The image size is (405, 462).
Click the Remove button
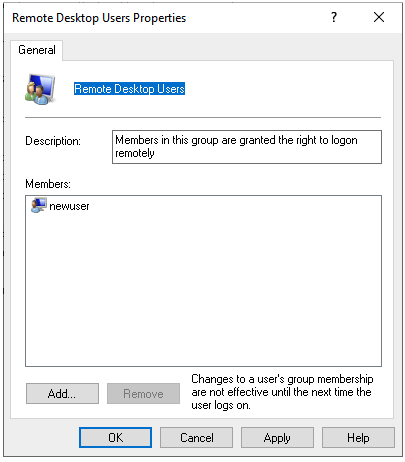coord(143,394)
